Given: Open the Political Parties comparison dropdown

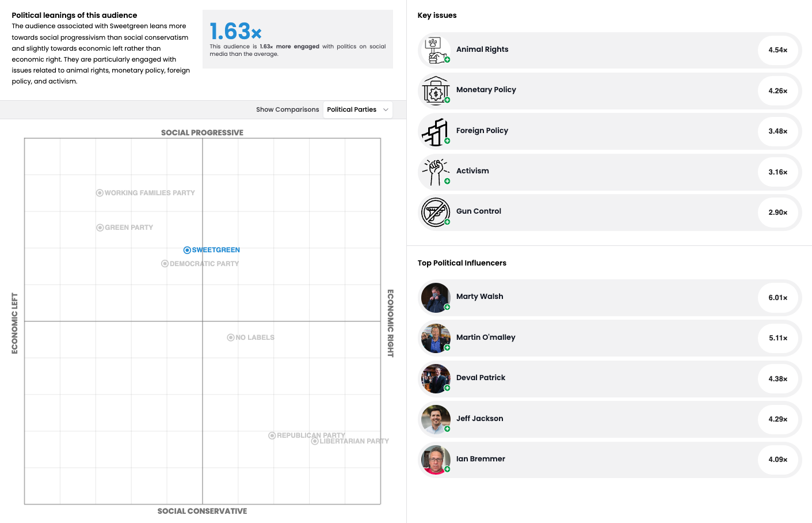Looking at the screenshot, I should point(357,109).
